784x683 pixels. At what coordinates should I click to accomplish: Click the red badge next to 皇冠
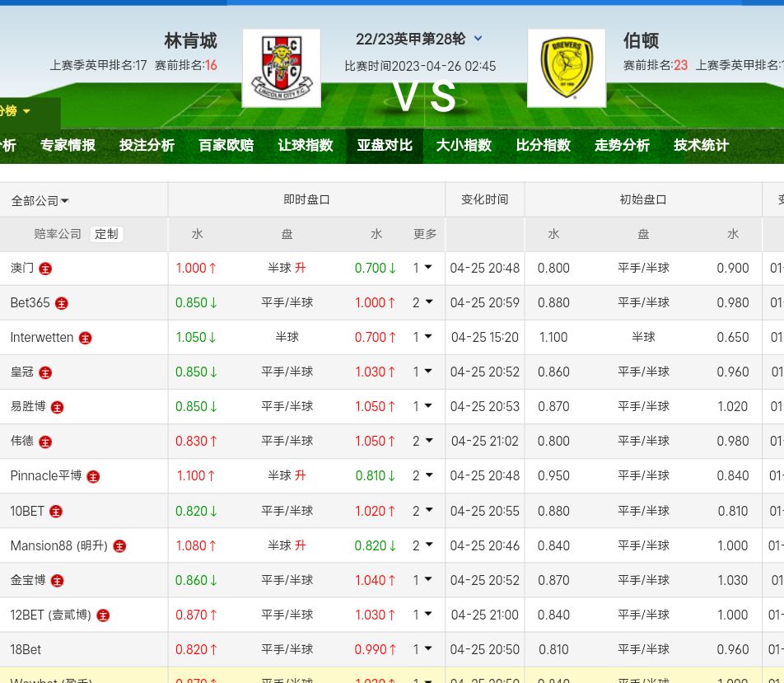(45, 372)
